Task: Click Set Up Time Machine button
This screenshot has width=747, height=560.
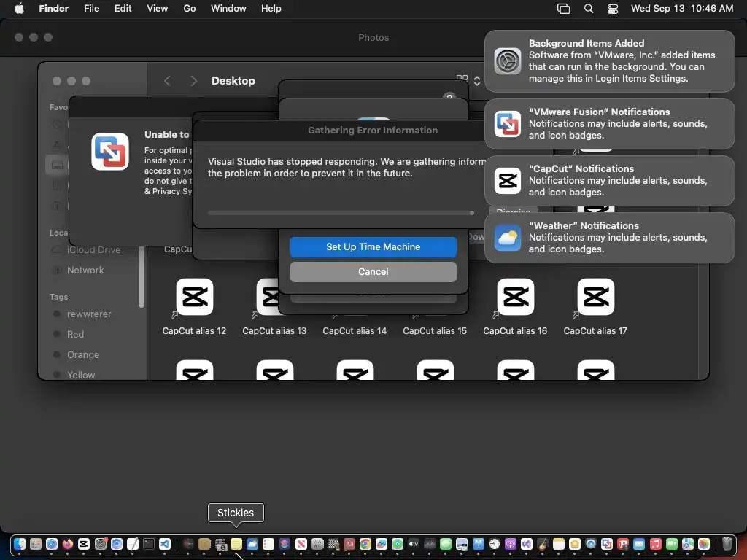Action: click(373, 246)
